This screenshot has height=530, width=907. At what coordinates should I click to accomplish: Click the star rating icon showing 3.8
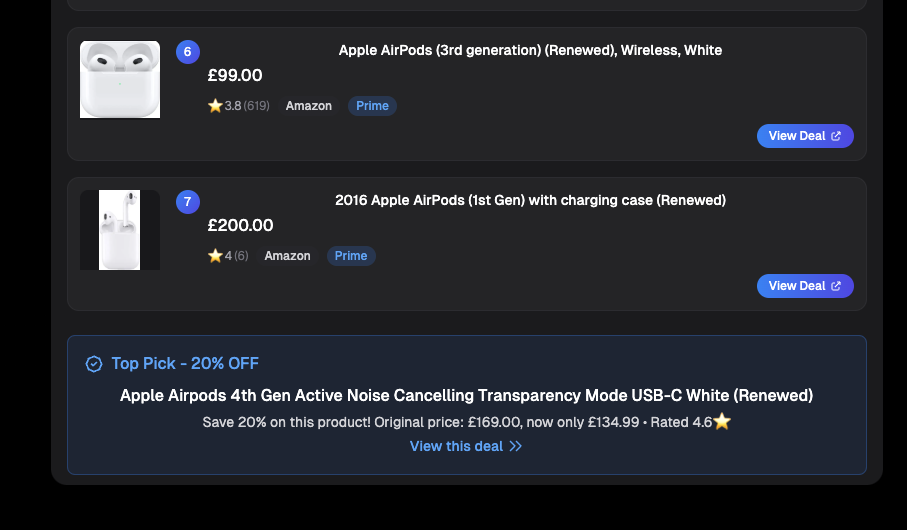215,106
